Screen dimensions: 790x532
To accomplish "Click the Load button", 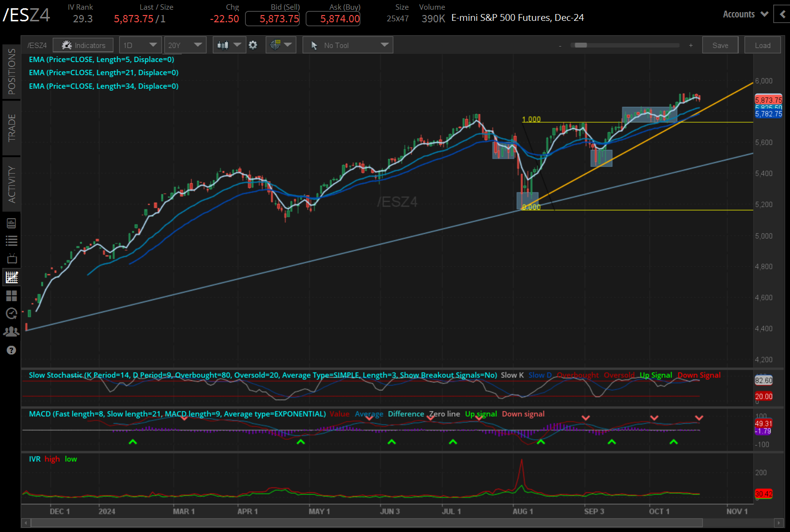I will pyautogui.click(x=762, y=45).
